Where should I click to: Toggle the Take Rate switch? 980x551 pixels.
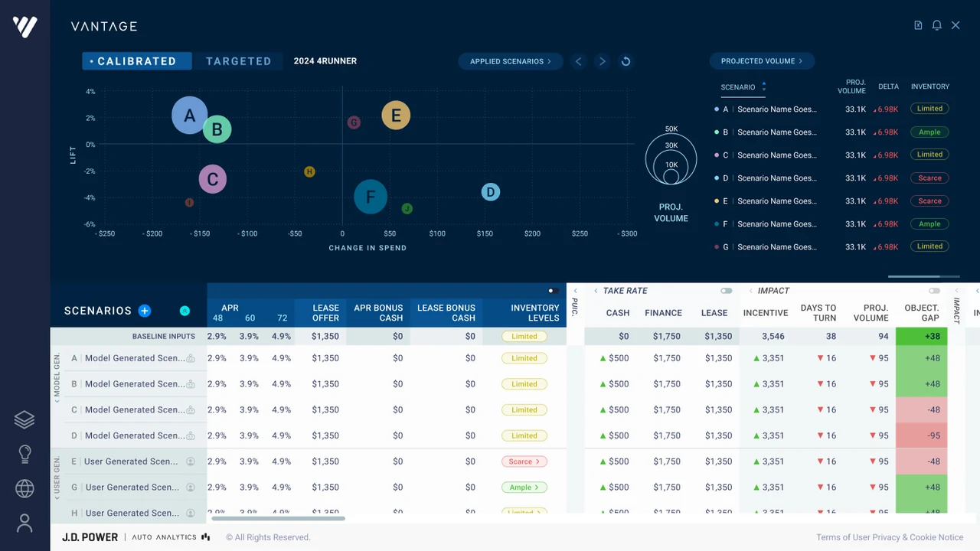(727, 291)
